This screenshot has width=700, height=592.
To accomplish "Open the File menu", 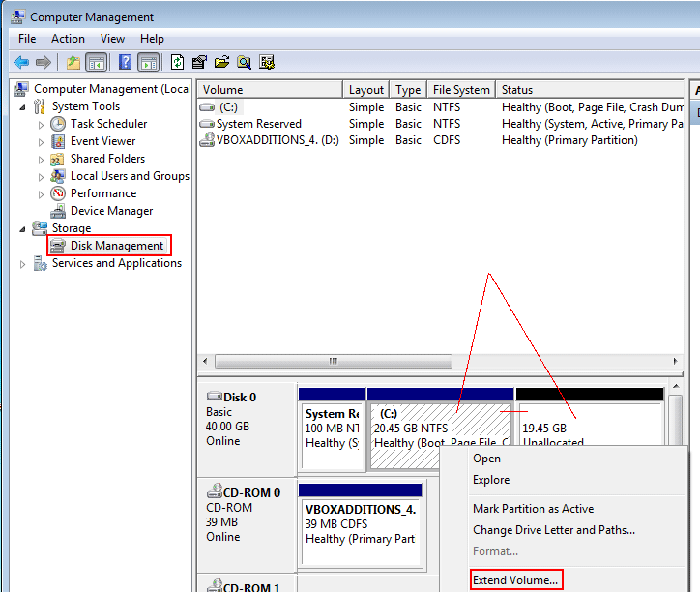I will point(27,39).
